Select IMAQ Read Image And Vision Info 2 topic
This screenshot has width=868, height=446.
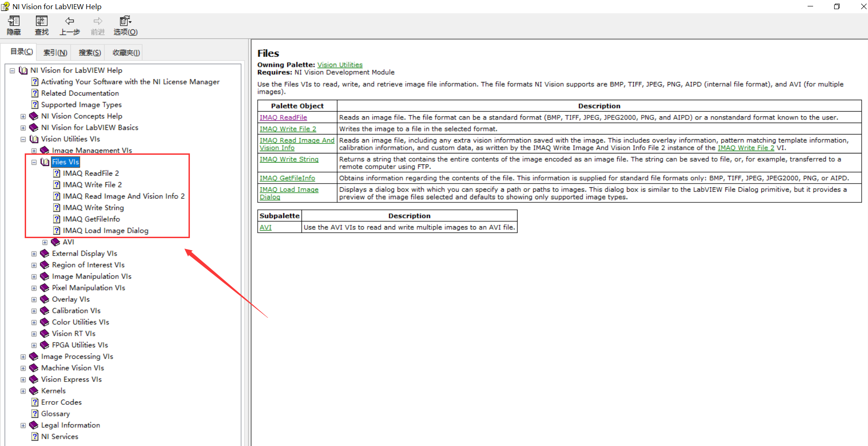click(x=124, y=196)
